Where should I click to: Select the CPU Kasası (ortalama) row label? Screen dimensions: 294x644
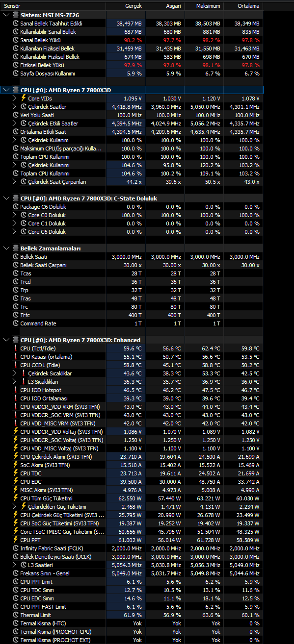coord(46,357)
